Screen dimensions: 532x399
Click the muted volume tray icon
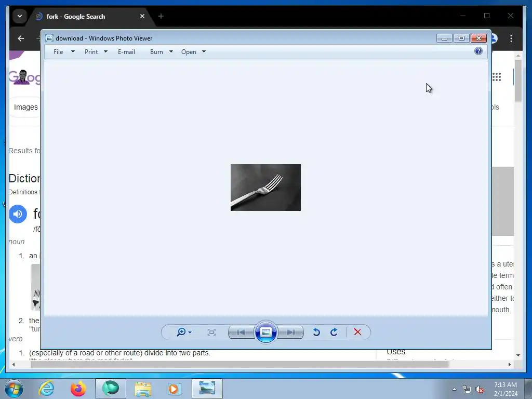(x=480, y=389)
